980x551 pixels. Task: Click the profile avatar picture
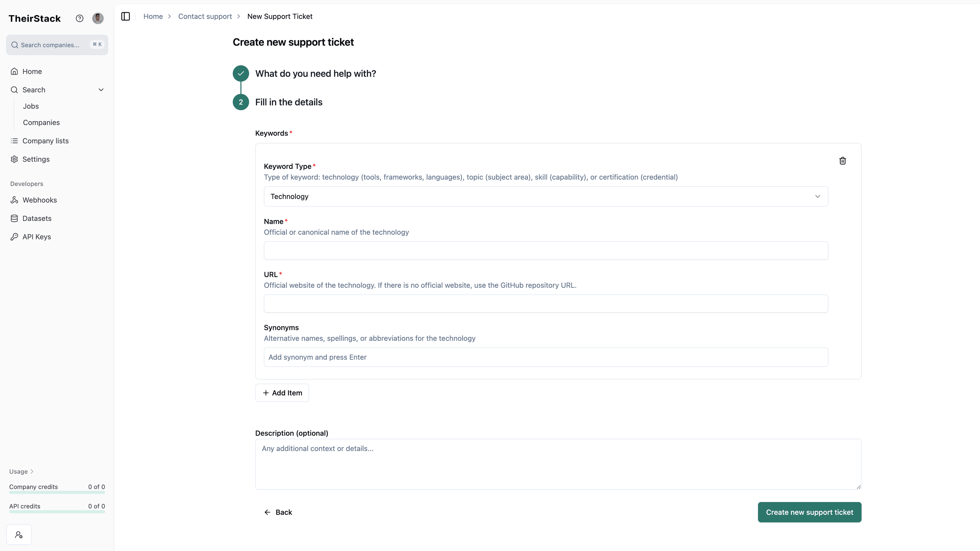click(98, 18)
